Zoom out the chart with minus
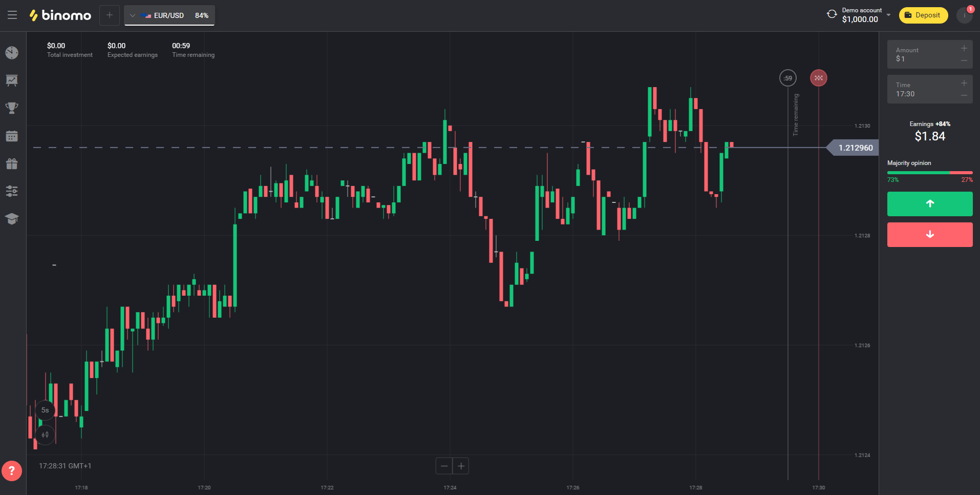Screen dimensions: 980x495 pyautogui.click(x=444, y=466)
